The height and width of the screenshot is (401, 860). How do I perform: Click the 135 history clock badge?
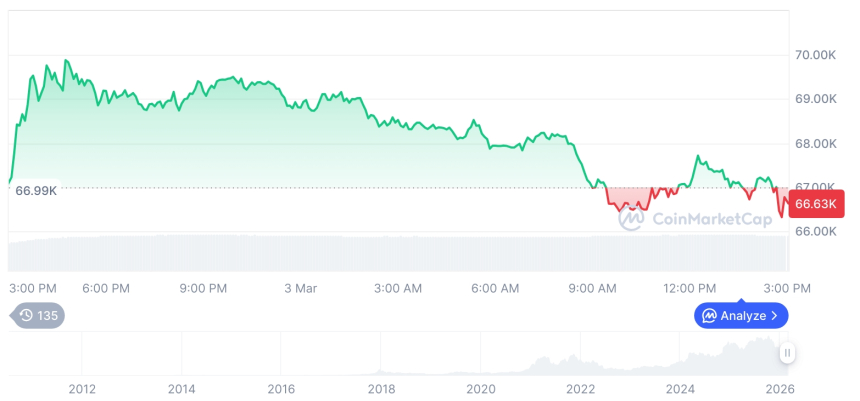point(37,316)
